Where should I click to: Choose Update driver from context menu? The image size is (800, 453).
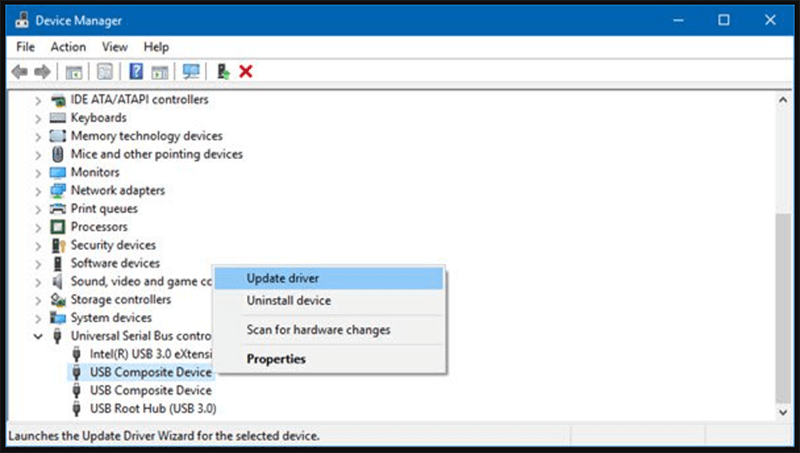(329, 279)
